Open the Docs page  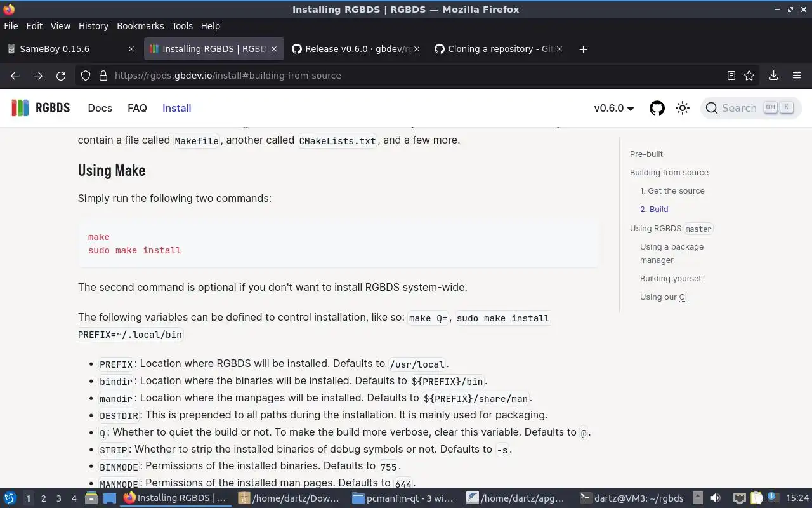coord(100,108)
